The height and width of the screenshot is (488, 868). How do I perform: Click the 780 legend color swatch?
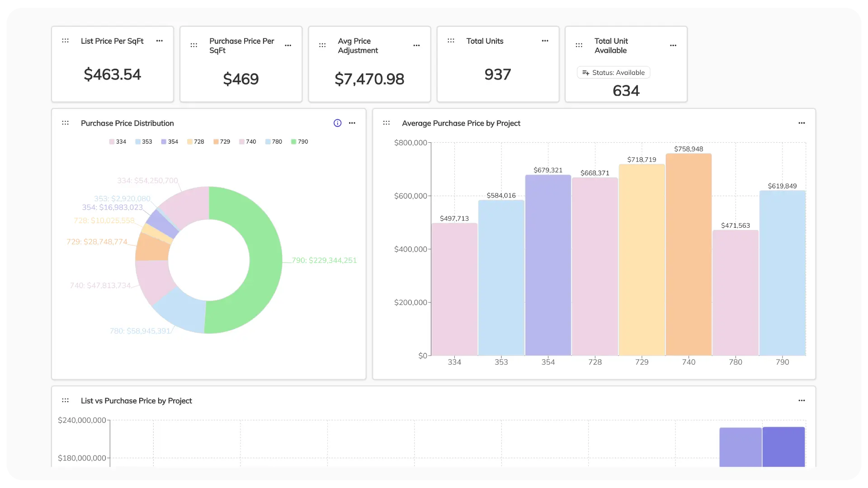click(x=268, y=141)
